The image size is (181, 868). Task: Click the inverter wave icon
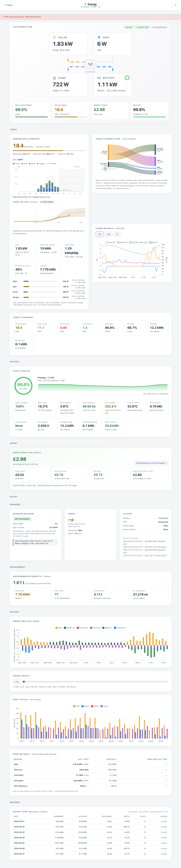click(90, 64)
